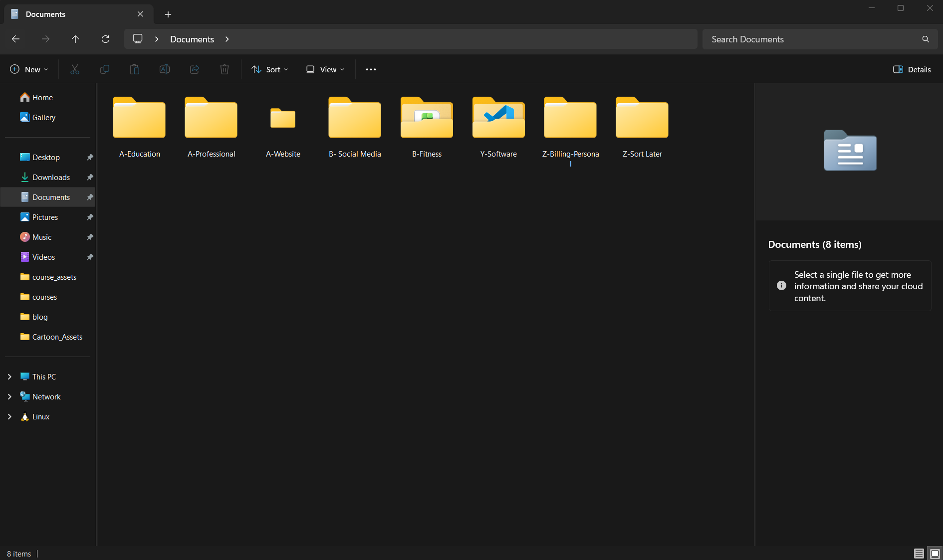Click the Rename toolbar icon

(x=165, y=69)
